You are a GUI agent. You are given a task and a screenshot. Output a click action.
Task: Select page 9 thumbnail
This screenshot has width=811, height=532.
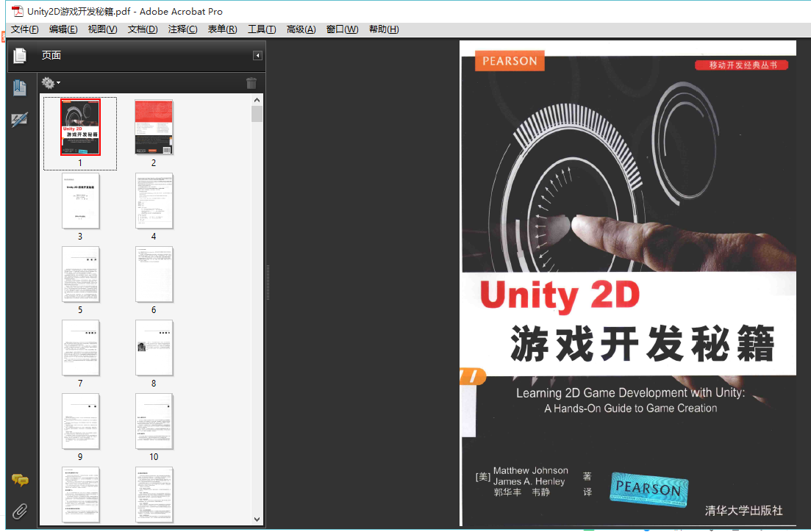[x=80, y=421]
